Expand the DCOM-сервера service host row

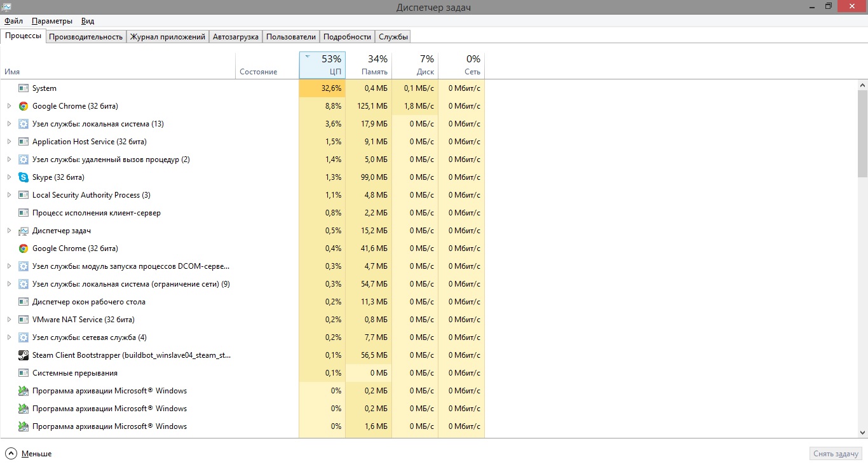pyautogui.click(x=9, y=266)
